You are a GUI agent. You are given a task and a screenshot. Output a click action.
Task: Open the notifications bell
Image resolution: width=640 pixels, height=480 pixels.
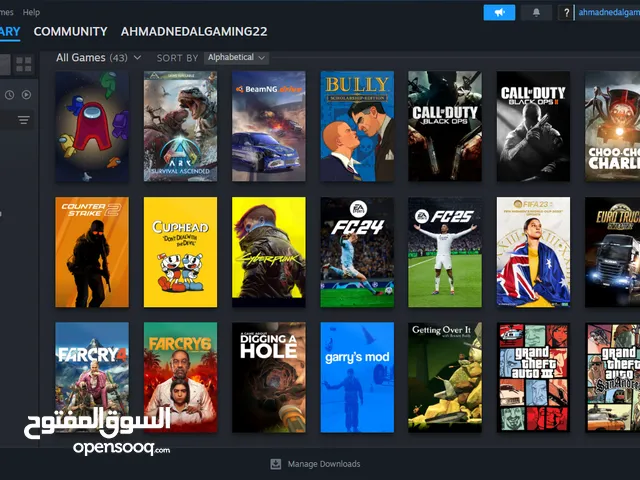click(x=536, y=13)
